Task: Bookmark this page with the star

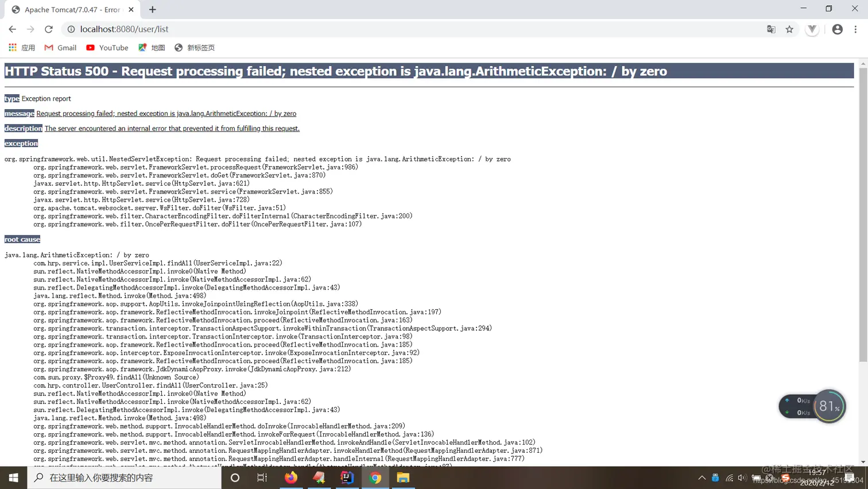Action: pos(789,29)
